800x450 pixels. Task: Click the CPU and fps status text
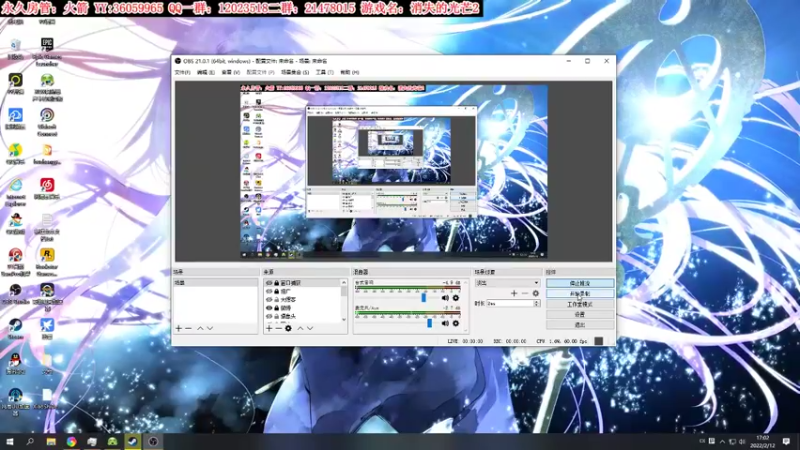click(x=562, y=341)
